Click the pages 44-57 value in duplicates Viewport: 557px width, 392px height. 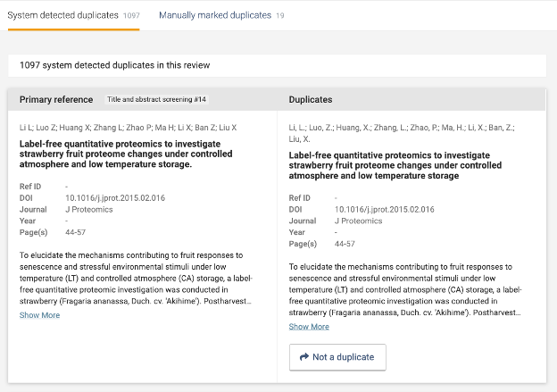pos(345,244)
